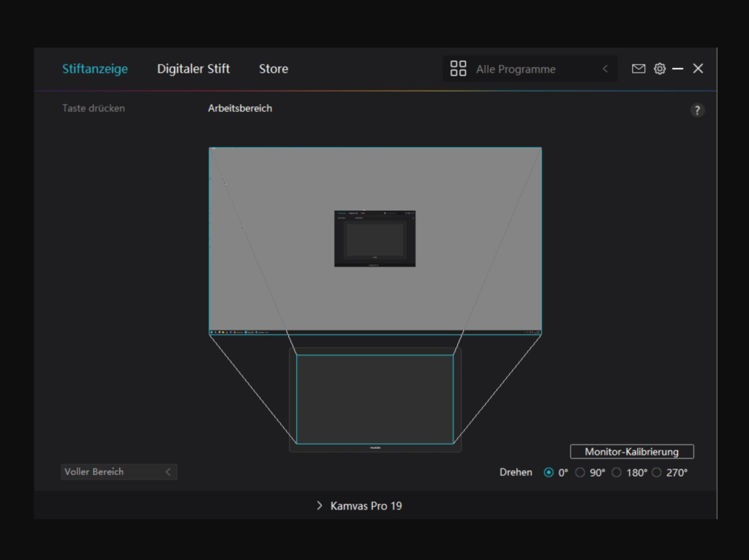Start Monitor-Kalibrierung
Viewport: 749px width, 560px height.
(632, 451)
